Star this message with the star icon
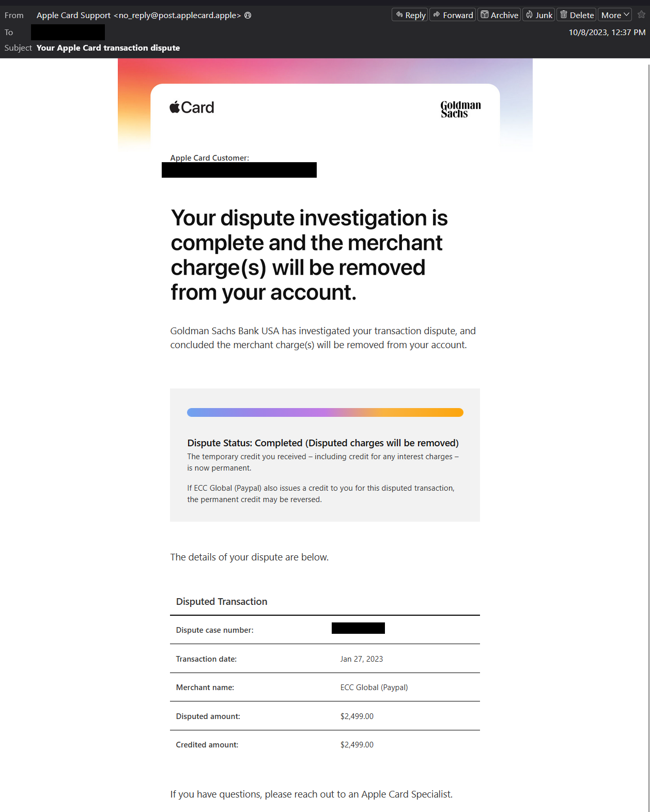The height and width of the screenshot is (812, 650). coord(641,14)
